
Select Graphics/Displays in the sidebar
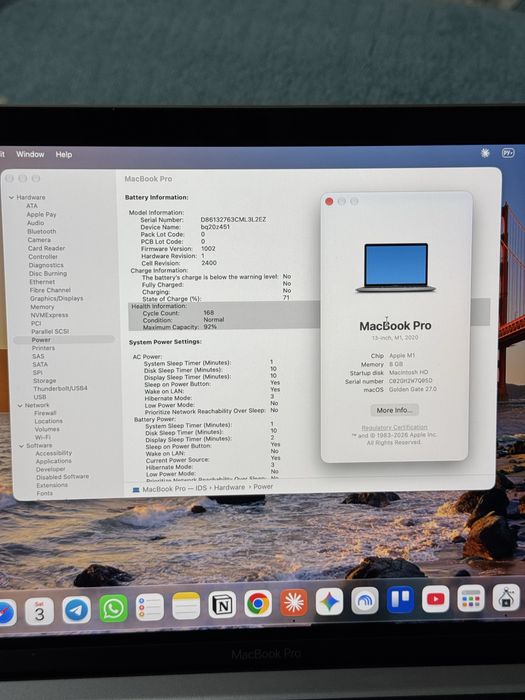click(57, 298)
